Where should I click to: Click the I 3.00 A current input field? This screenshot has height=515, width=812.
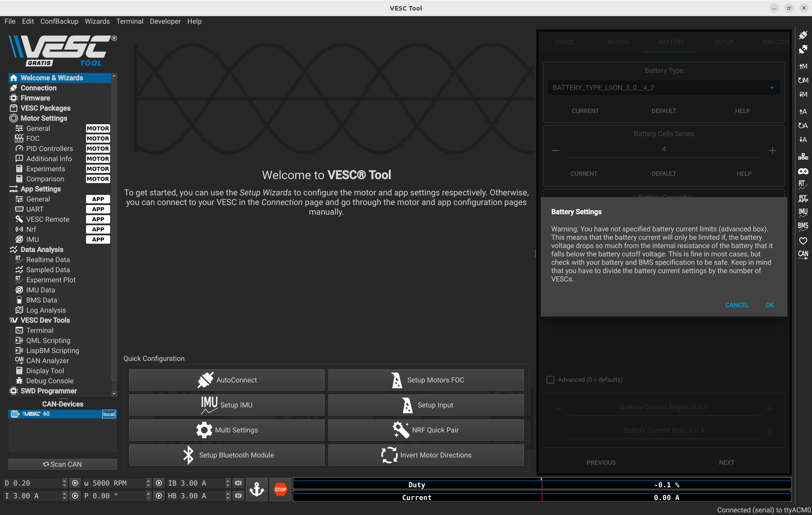(x=32, y=496)
